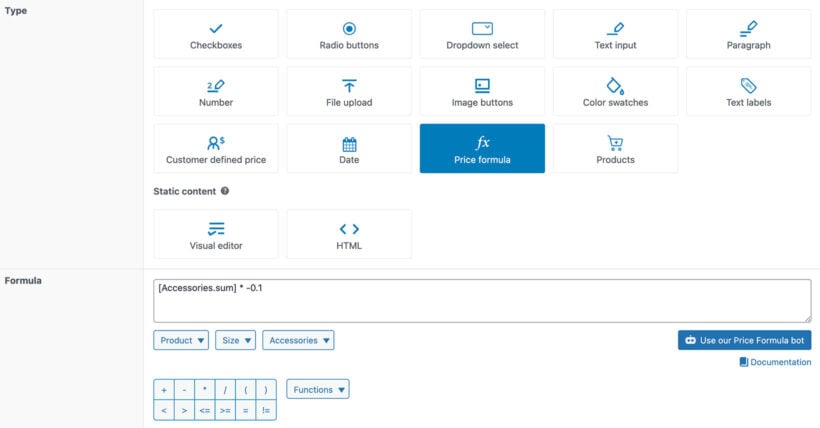
Task: Choose the File upload field type
Action: coord(349,91)
